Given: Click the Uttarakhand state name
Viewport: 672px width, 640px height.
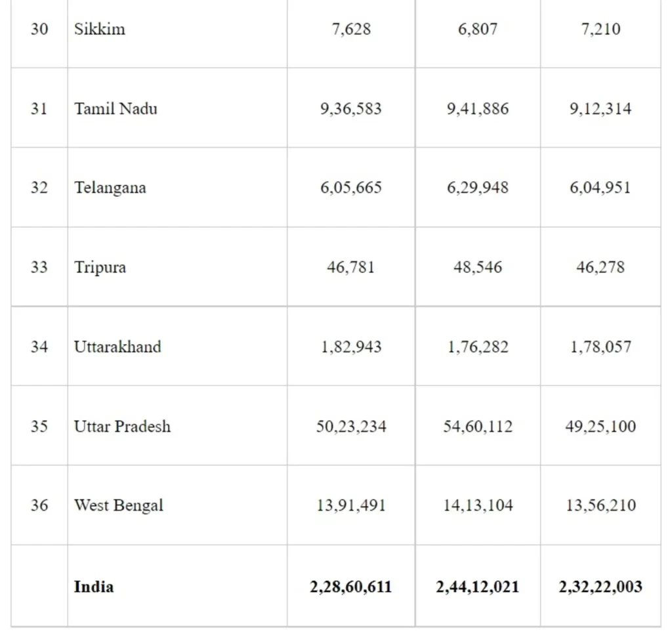Looking at the screenshot, I should (117, 347).
